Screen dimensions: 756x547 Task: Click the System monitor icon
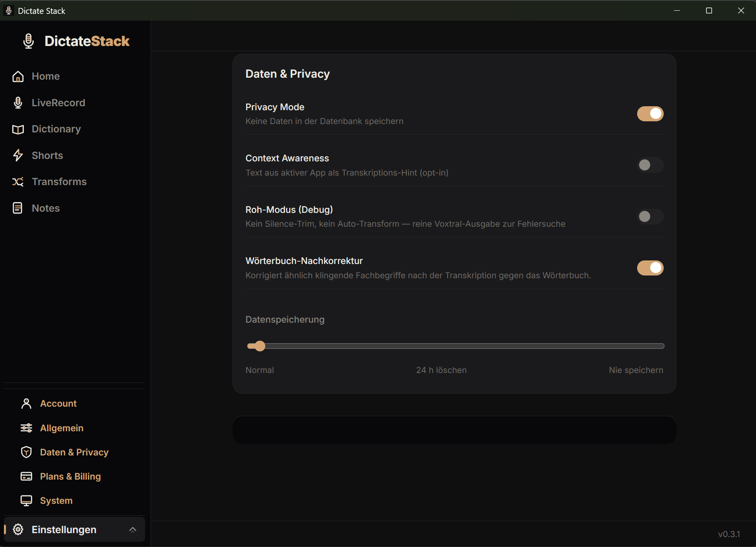pos(26,501)
